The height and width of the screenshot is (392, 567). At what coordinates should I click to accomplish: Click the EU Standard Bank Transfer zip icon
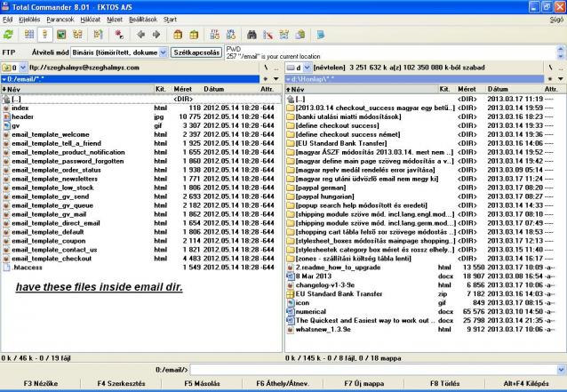tap(290, 294)
